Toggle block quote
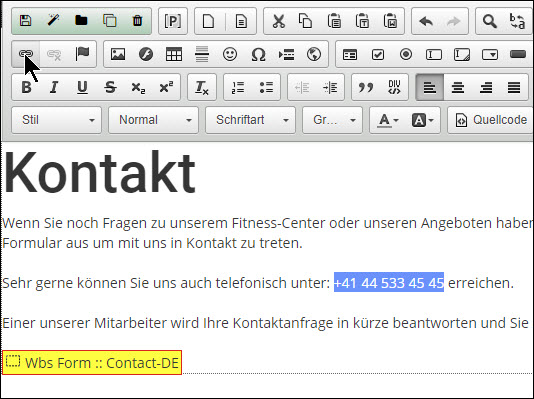This screenshot has height=399, width=534. pyautogui.click(x=366, y=87)
